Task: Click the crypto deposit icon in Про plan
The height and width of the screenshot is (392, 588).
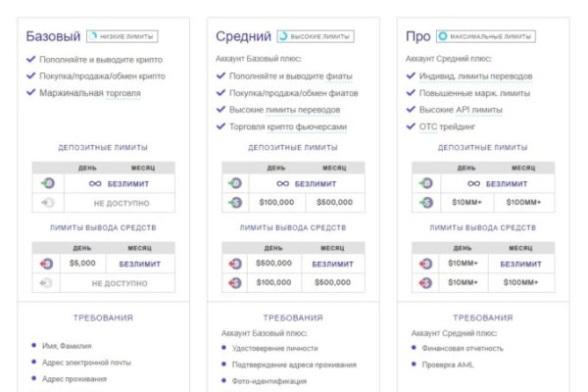Action: point(425,183)
